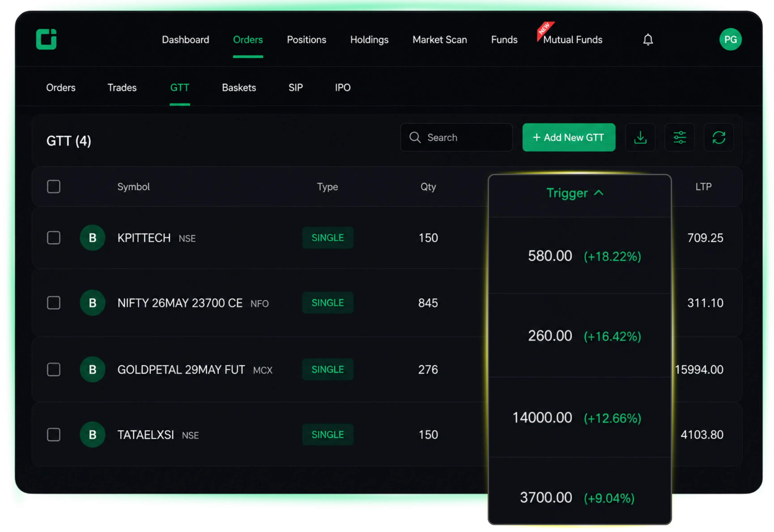Click the Symbol column header
Screen dimensions: 774x532
134,187
